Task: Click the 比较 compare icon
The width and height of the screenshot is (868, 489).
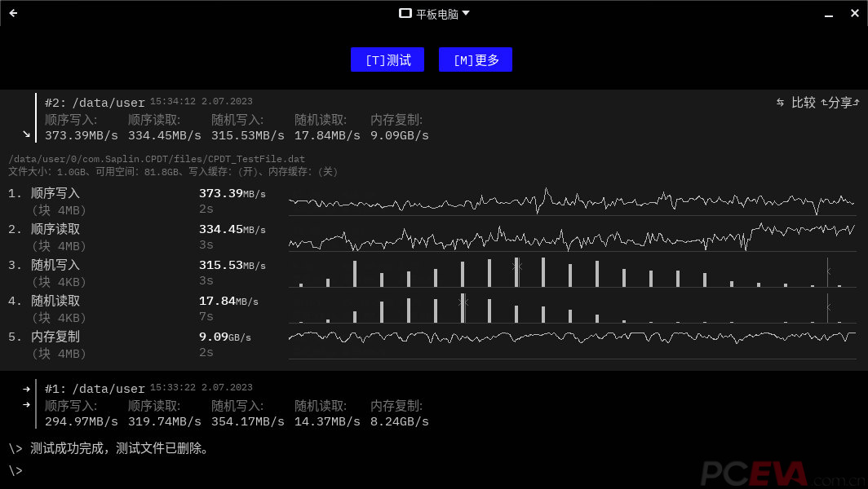Action: click(x=796, y=103)
